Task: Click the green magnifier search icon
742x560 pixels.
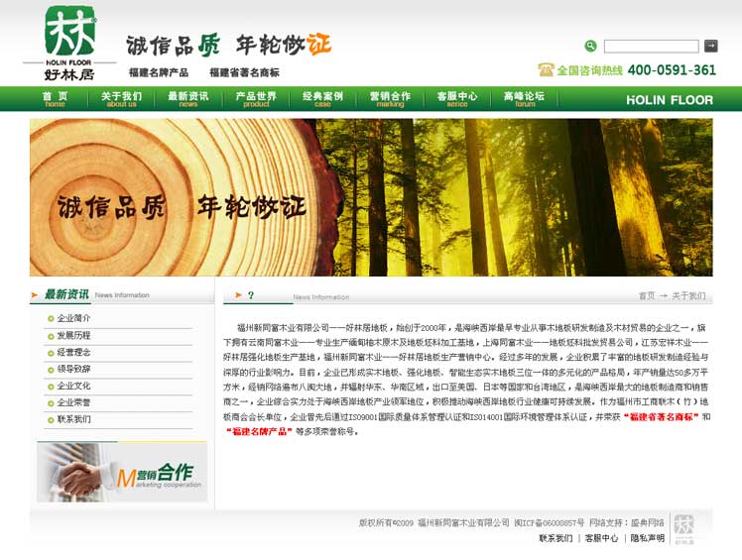Action: 590,46
